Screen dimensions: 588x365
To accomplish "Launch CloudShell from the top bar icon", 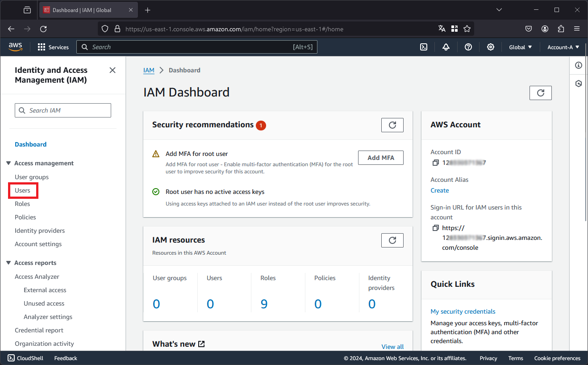I will 424,47.
